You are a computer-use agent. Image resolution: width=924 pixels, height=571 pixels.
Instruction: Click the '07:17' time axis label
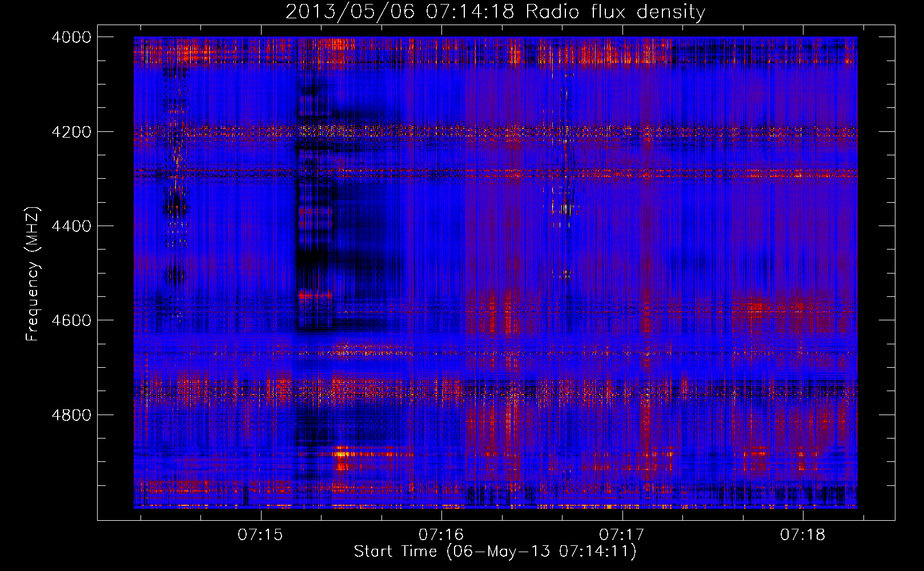click(x=621, y=534)
